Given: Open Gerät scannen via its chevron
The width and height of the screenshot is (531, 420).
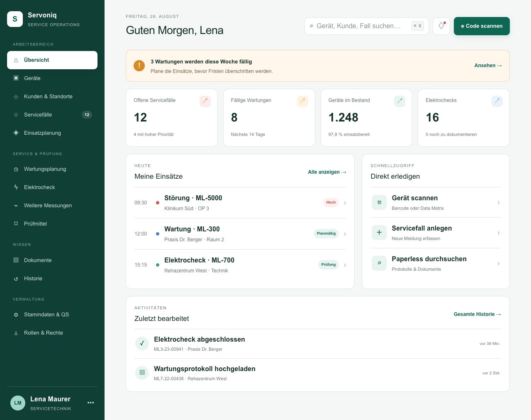Looking at the screenshot, I should coord(498,202).
